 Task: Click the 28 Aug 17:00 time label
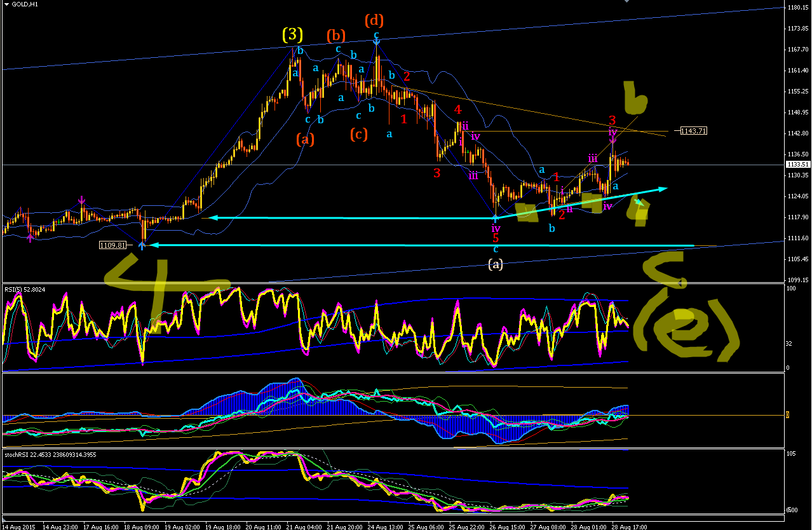coord(630,526)
